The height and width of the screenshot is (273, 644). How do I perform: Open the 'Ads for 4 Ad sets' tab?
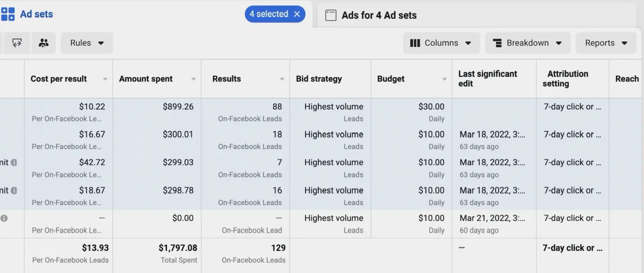coord(379,16)
